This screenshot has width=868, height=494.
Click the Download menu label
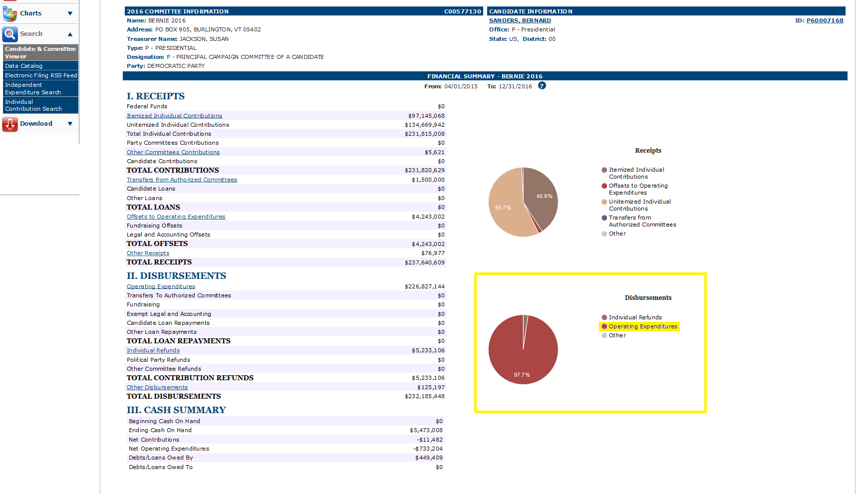pos(36,124)
